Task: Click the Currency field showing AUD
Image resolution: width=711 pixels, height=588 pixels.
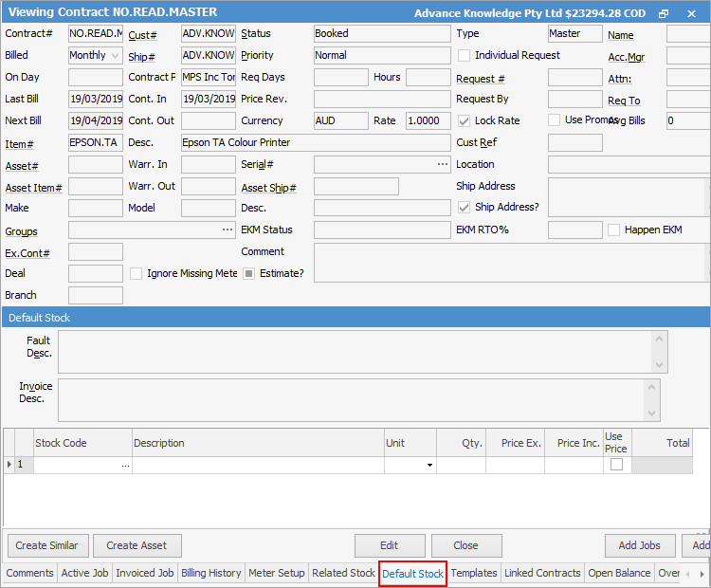Action: point(341,120)
